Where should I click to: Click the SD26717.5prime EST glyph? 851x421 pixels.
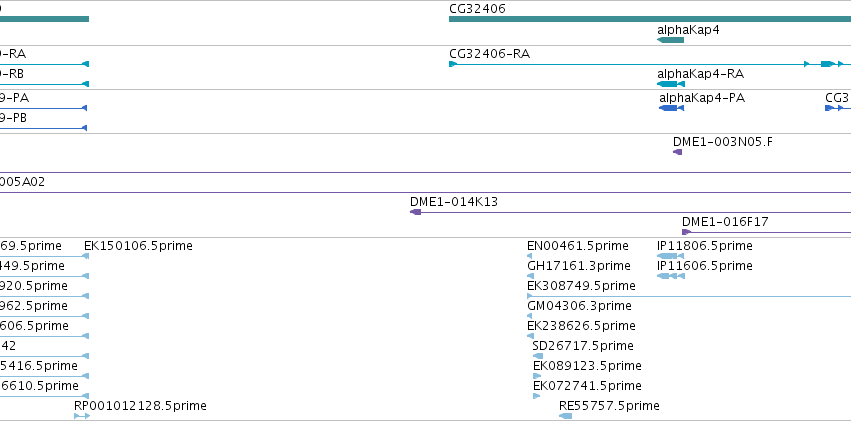537,356
